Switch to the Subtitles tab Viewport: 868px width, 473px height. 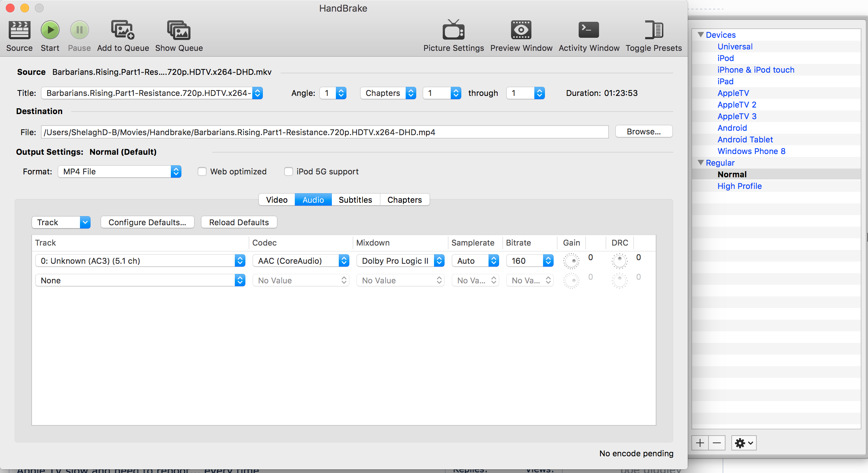click(355, 200)
